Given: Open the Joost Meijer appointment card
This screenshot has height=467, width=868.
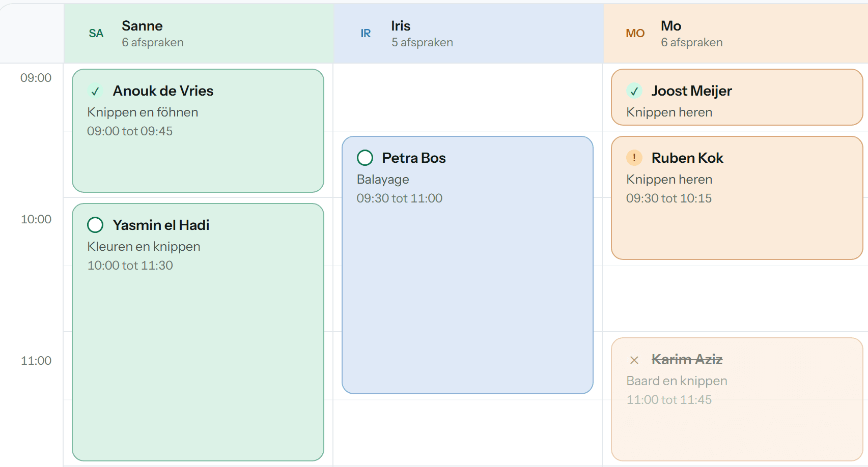Looking at the screenshot, I should [x=737, y=97].
